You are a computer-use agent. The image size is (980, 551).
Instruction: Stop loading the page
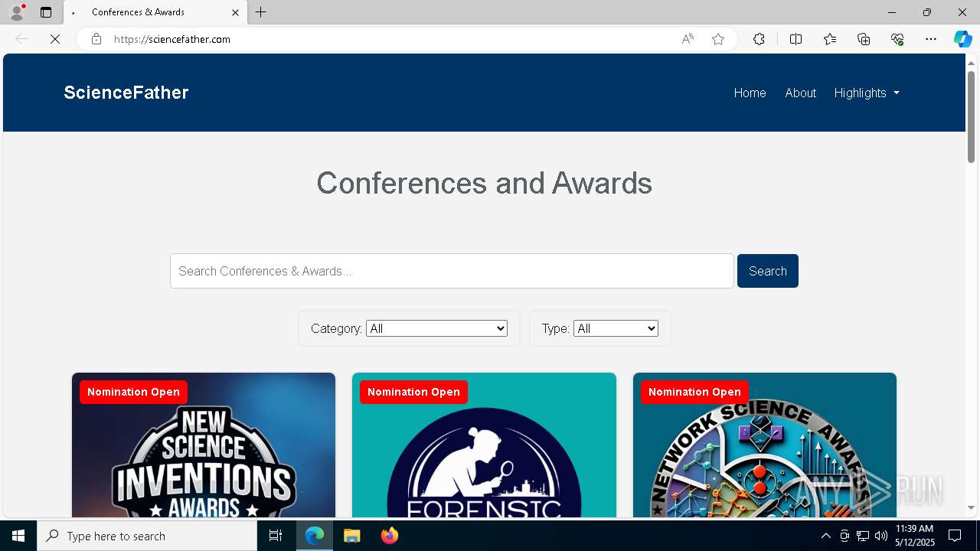coord(55,39)
